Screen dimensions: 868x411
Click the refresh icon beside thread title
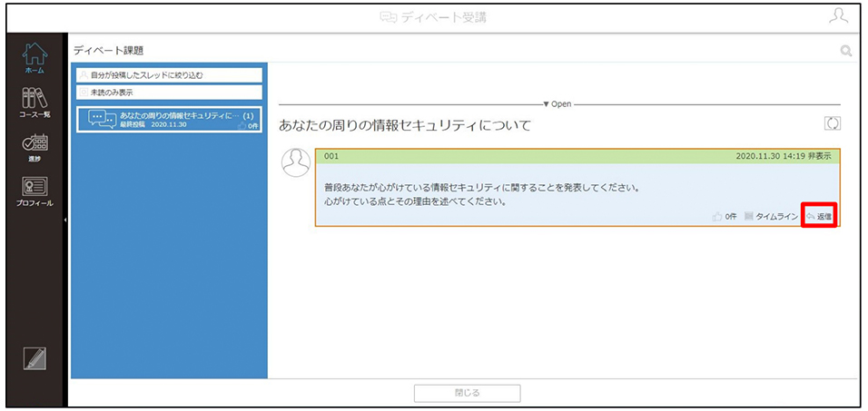pyautogui.click(x=832, y=123)
